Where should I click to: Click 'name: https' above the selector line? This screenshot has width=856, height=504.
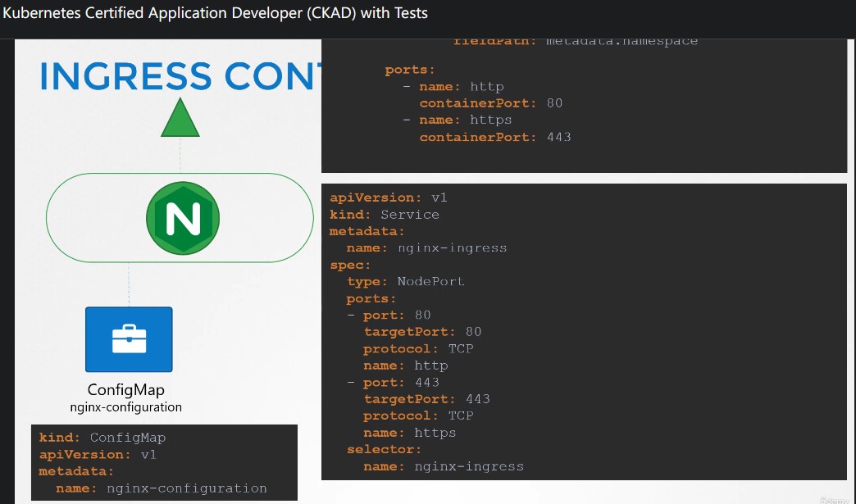coord(410,433)
